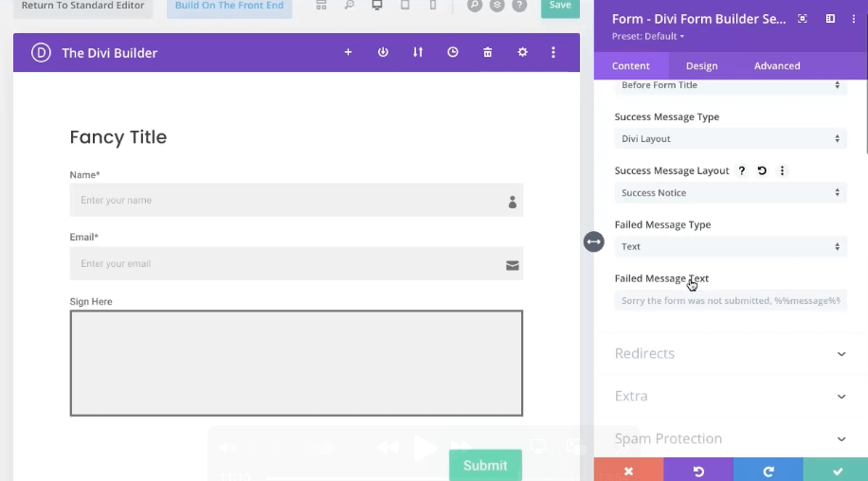Show help for Success Message Layout
The image size is (868, 481).
pos(742,170)
